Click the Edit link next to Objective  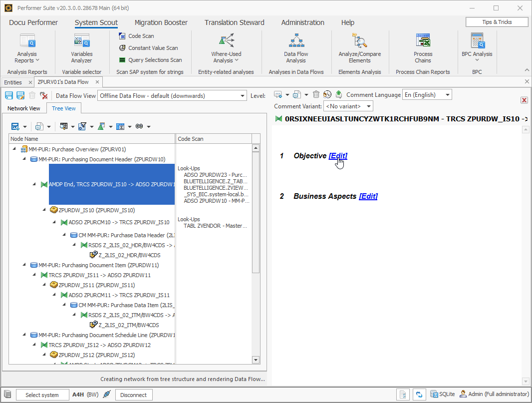[338, 155]
